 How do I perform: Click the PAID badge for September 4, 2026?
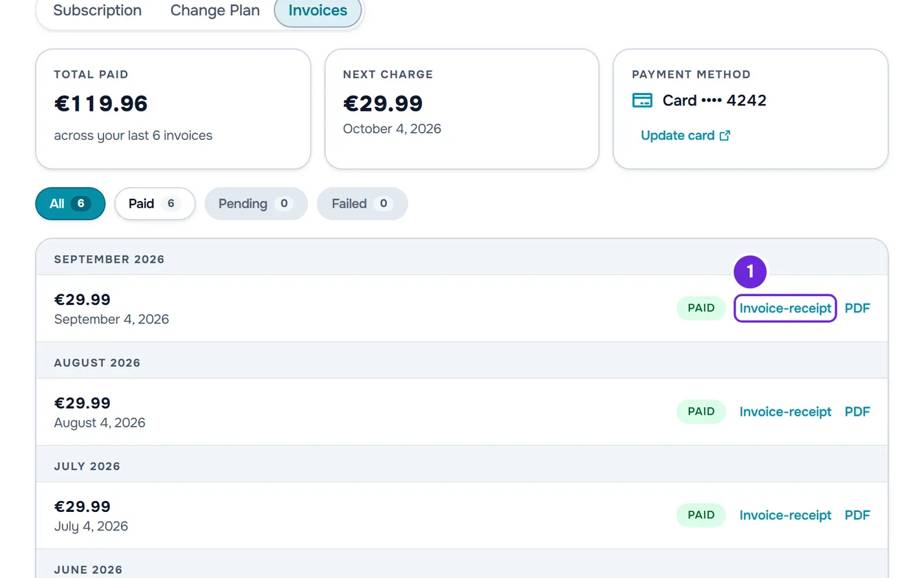click(x=701, y=308)
